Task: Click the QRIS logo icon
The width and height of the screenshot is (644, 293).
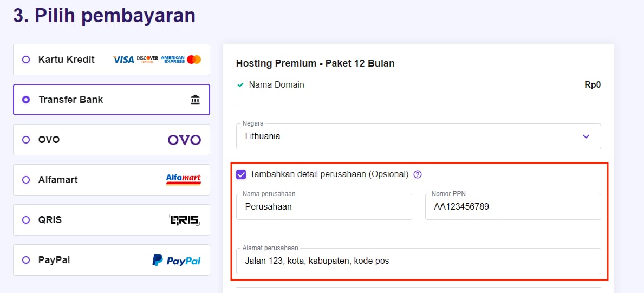Action: 184,220
